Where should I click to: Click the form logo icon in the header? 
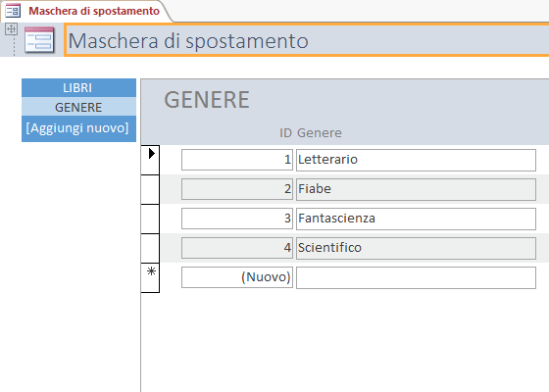click(39, 40)
